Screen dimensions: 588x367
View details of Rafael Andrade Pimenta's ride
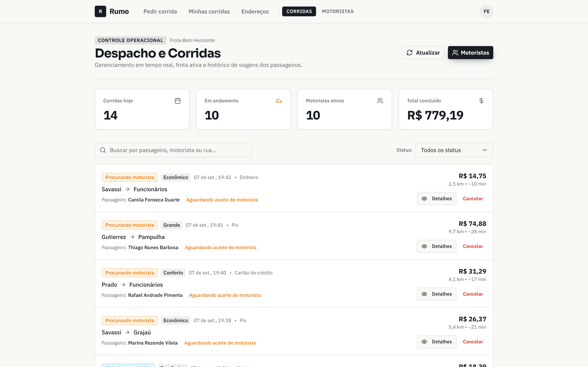[x=436, y=294]
